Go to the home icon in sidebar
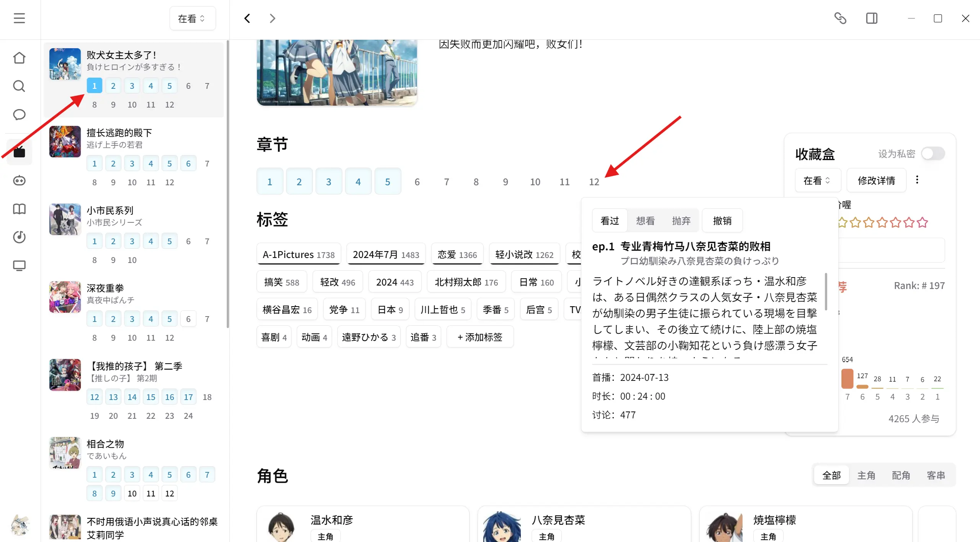Screen dimensions: 980x542 tap(19, 58)
